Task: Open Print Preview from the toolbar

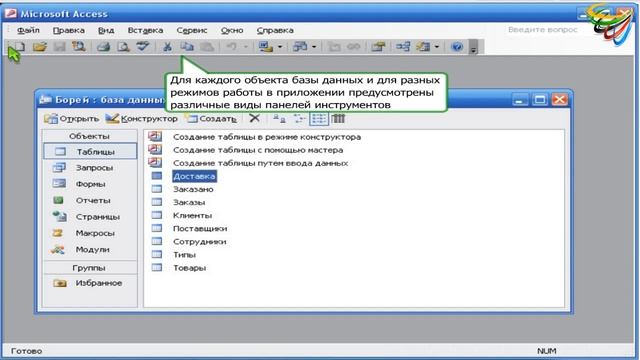Action: click(123, 47)
